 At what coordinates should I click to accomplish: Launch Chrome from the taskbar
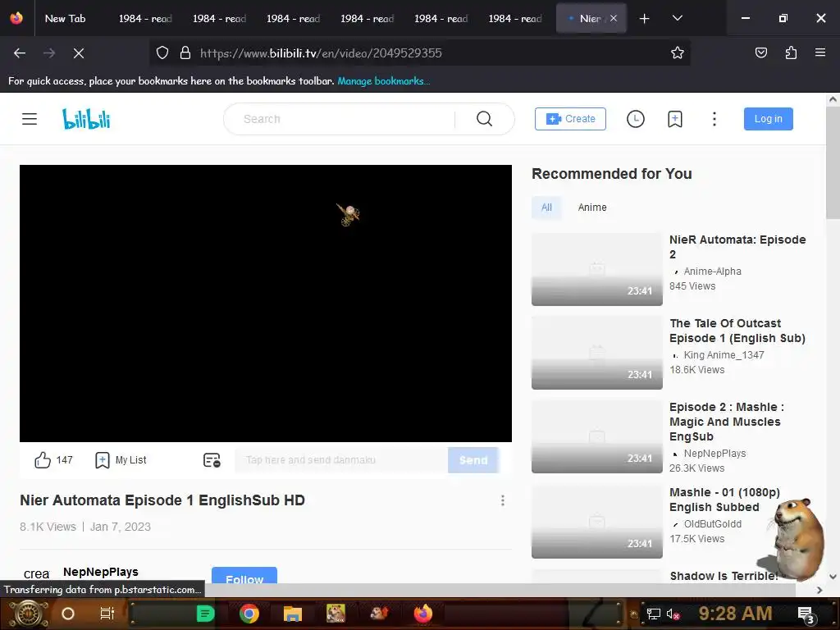pyautogui.click(x=249, y=614)
